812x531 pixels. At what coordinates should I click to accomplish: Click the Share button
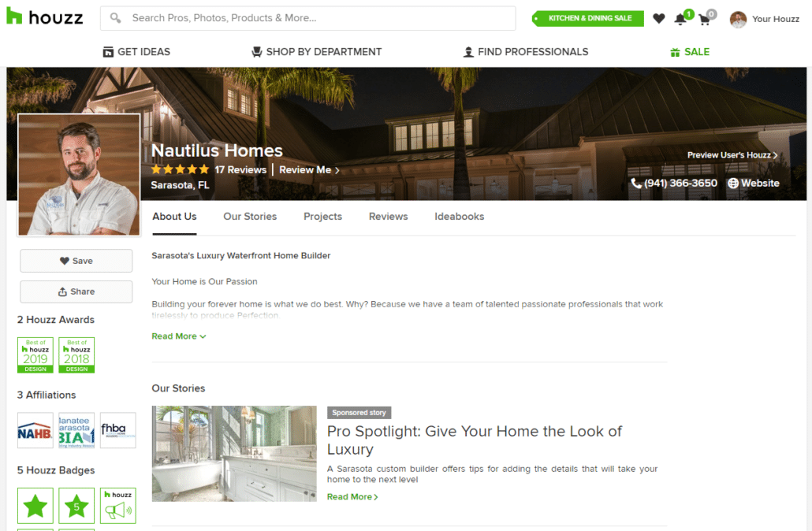[76, 292]
